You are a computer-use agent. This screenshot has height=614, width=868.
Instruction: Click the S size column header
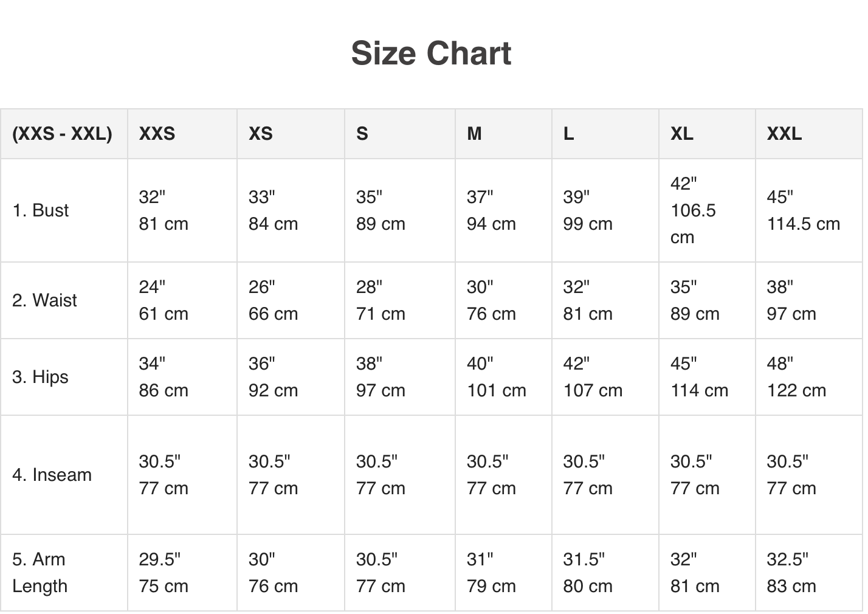coord(362,134)
